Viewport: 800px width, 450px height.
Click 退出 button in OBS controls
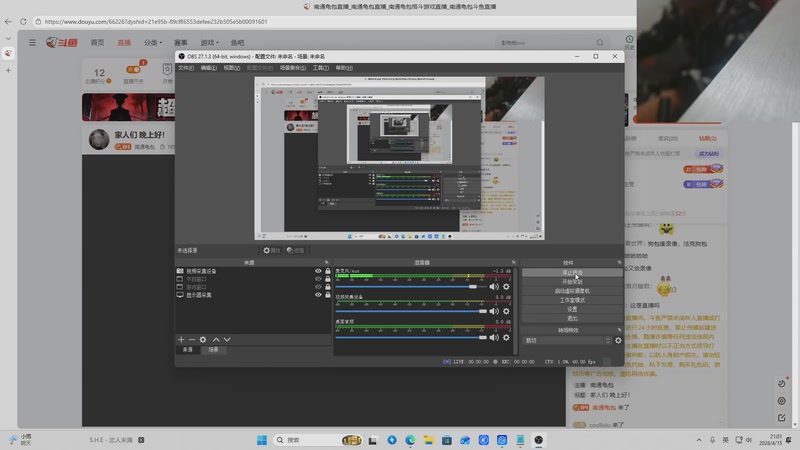pyautogui.click(x=572, y=318)
